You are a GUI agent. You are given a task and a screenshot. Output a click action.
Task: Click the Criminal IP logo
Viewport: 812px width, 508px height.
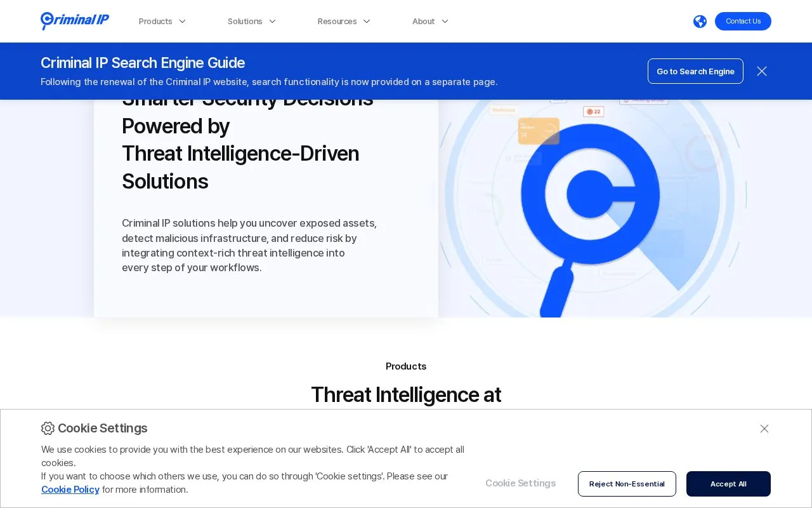pyautogui.click(x=75, y=21)
